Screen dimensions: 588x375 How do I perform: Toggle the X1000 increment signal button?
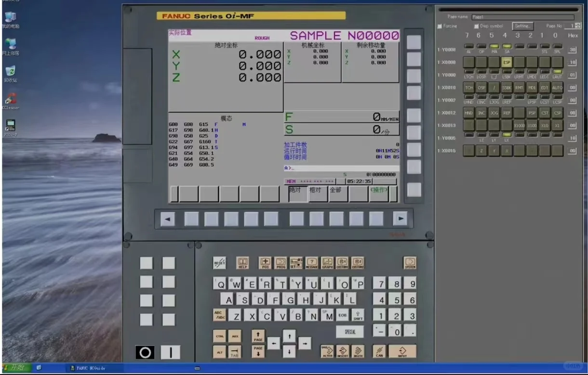pyautogui.click(x=519, y=125)
